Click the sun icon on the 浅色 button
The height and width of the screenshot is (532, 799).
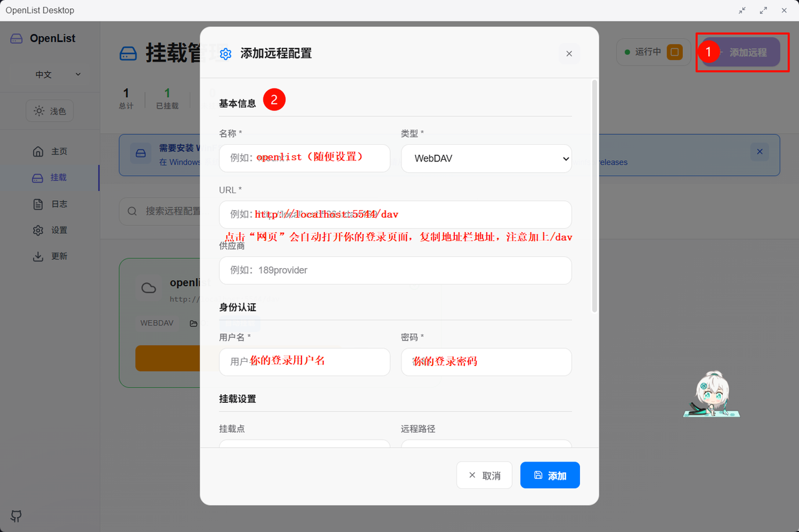tap(39, 111)
